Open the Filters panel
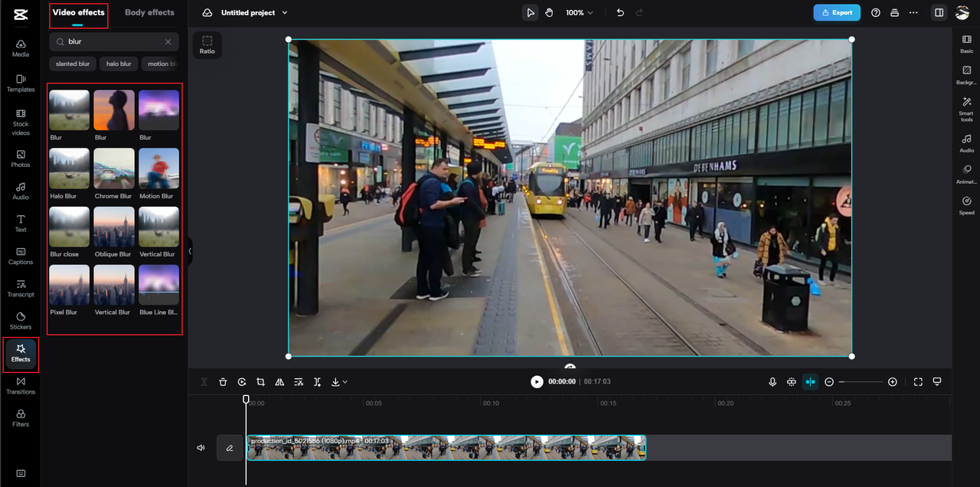 (x=20, y=417)
